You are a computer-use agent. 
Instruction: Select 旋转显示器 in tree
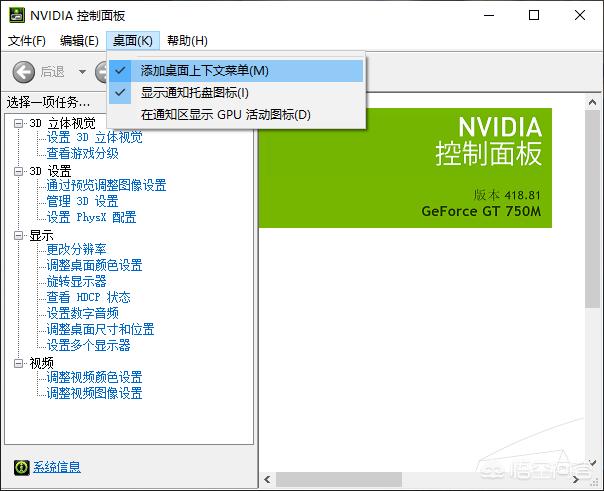click(76, 282)
